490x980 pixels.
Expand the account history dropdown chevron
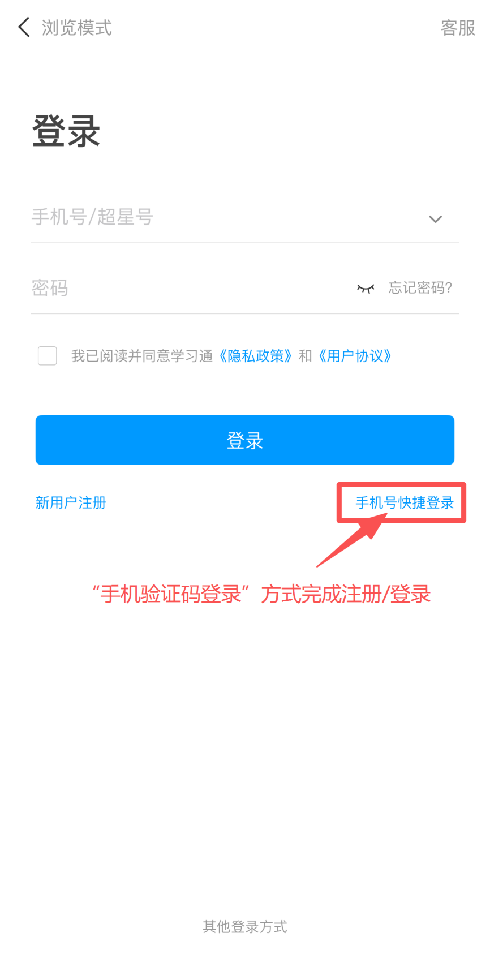[x=435, y=219]
